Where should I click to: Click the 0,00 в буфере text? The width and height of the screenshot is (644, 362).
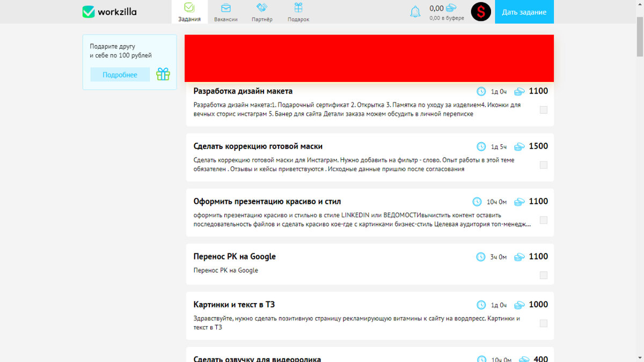tap(447, 18)
